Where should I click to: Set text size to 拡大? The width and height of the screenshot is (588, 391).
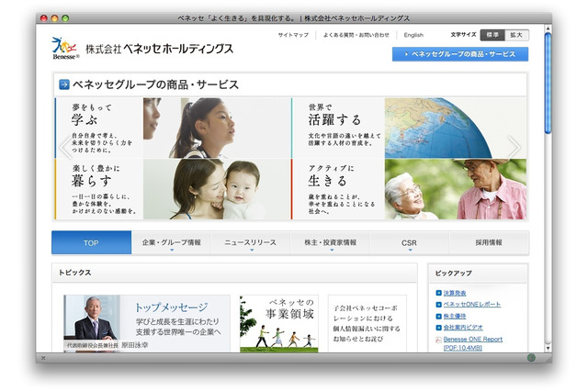tap(516, 35)
